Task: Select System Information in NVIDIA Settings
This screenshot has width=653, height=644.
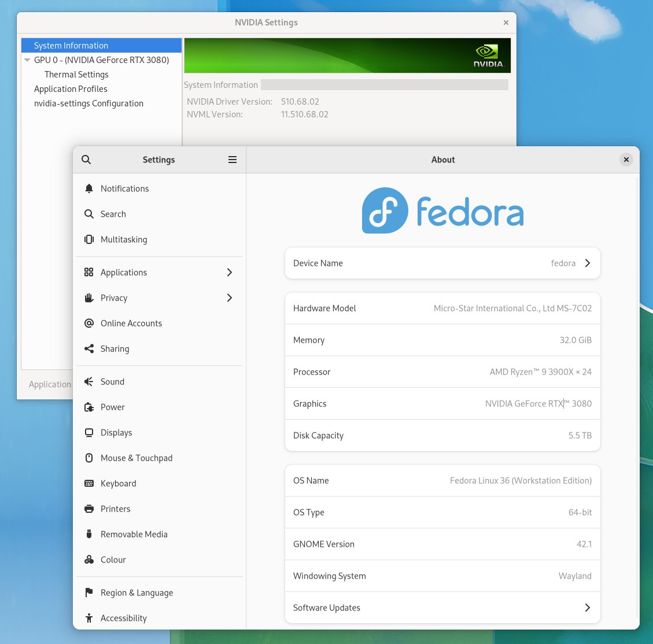Action: coord(101,45)
